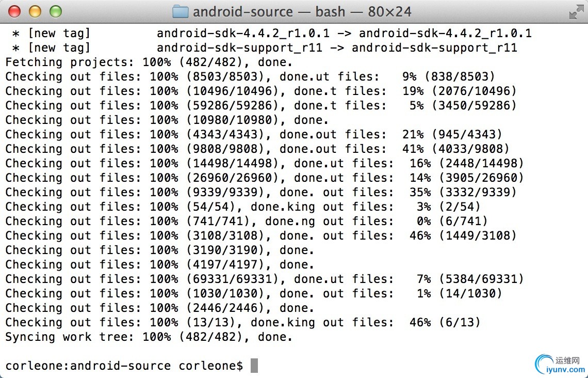The width and height of the screenshot is (588, 378).
Task: Click the checkout line showing (54/54)
Action: pyautogui.click(x=242, y=207)
